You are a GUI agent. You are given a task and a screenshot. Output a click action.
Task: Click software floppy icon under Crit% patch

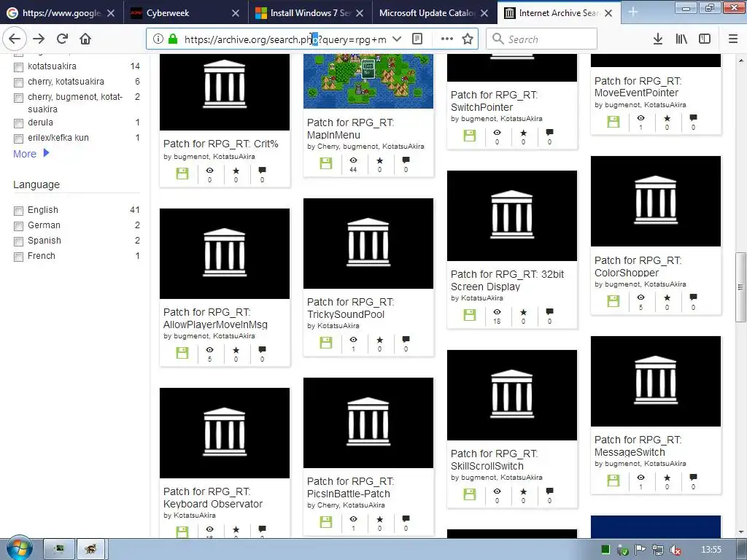click(182, 174)
